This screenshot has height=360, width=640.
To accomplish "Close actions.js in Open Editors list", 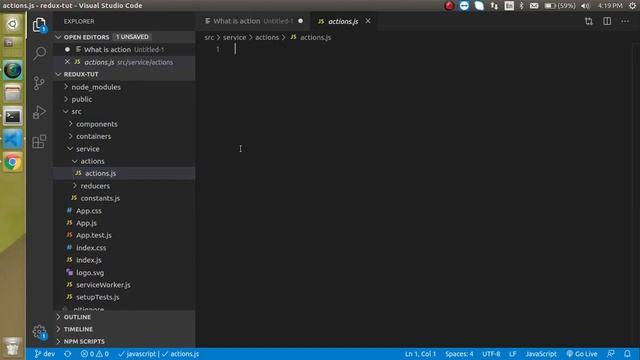I will coord(67,62).
